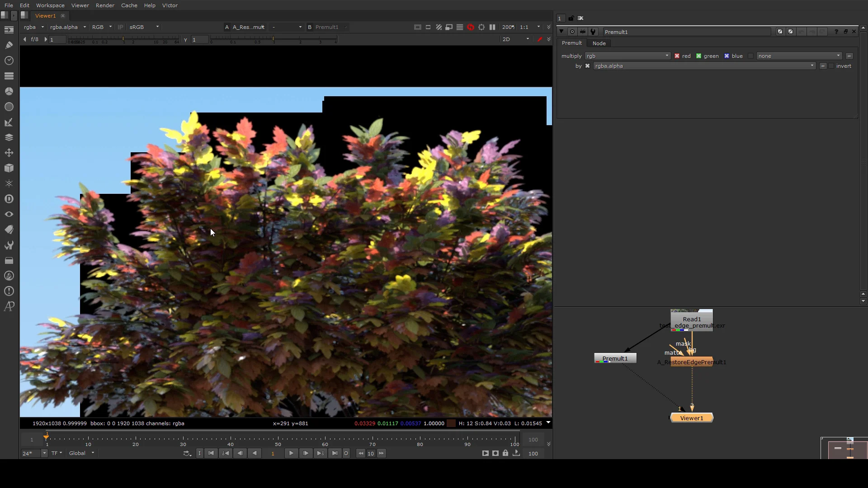868x488 pixels.
Task: Open the multiply rgb channel dropdown
Action: (627, 56)
